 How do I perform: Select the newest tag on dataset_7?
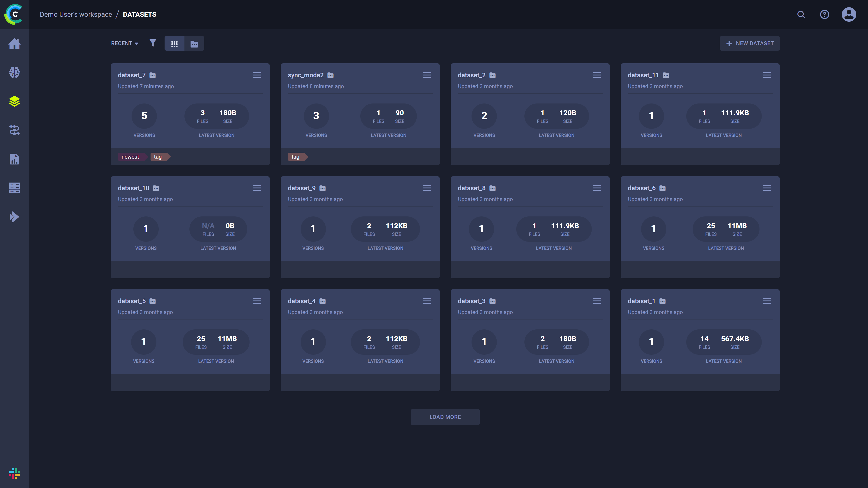[x=131, y=157]
